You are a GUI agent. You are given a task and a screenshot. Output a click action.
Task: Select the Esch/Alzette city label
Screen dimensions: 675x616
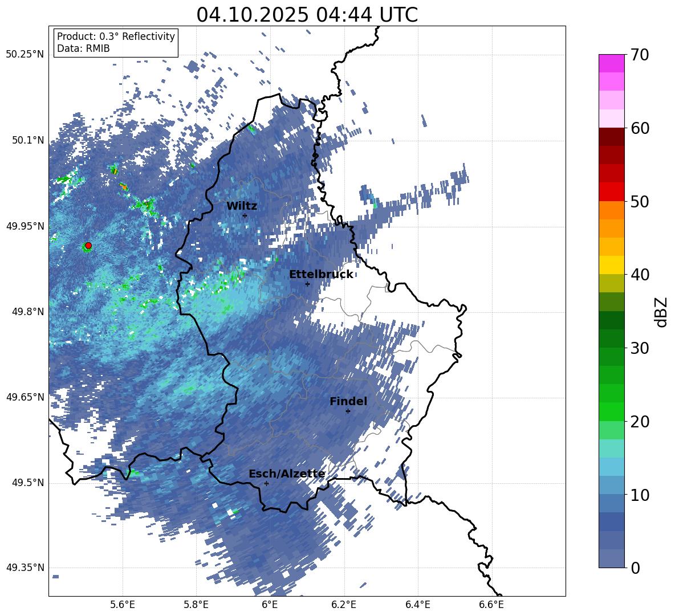point(287,474)
